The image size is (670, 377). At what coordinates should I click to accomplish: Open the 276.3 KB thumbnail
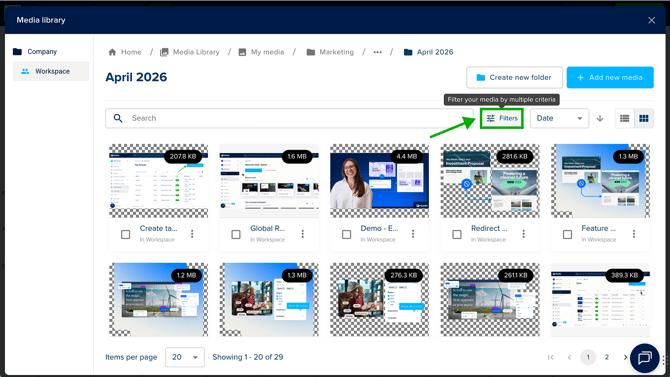[379, 299]
